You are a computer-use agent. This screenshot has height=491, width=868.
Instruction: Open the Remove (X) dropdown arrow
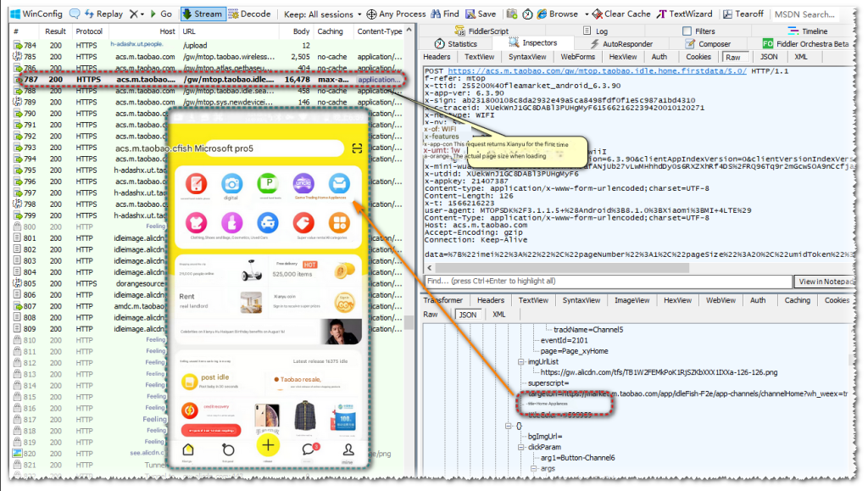point(142,14)
